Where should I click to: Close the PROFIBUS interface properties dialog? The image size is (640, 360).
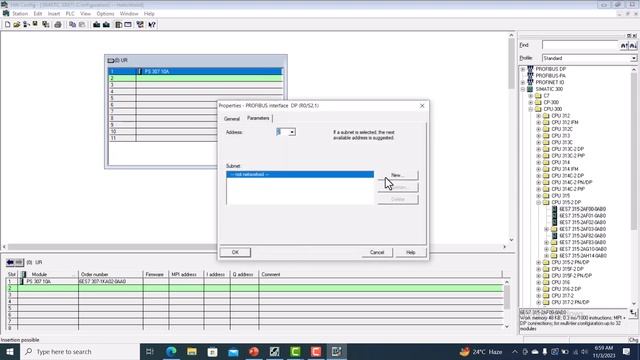tap(422, 106)
